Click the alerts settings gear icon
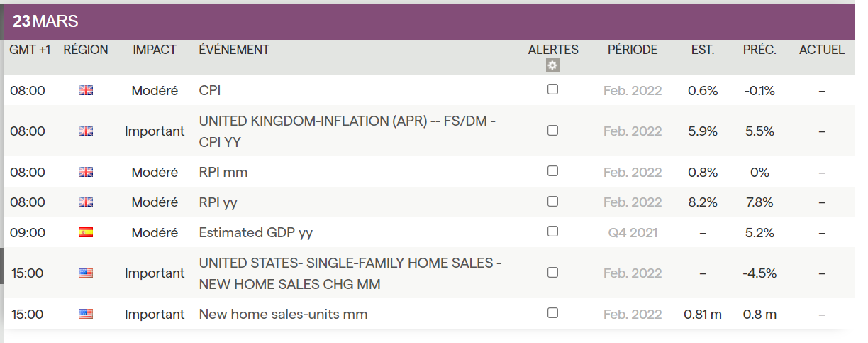The image size is (868, 343). click(x=553, y=65)
